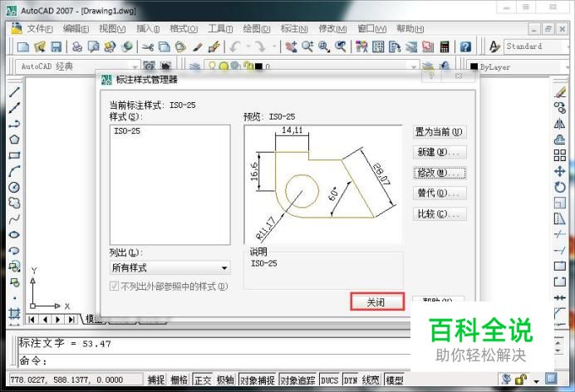The height and width of the screenshot is (392, 575).
Task: Toggle 对象追踪 object tracking in the status bar
Action: 297,380
